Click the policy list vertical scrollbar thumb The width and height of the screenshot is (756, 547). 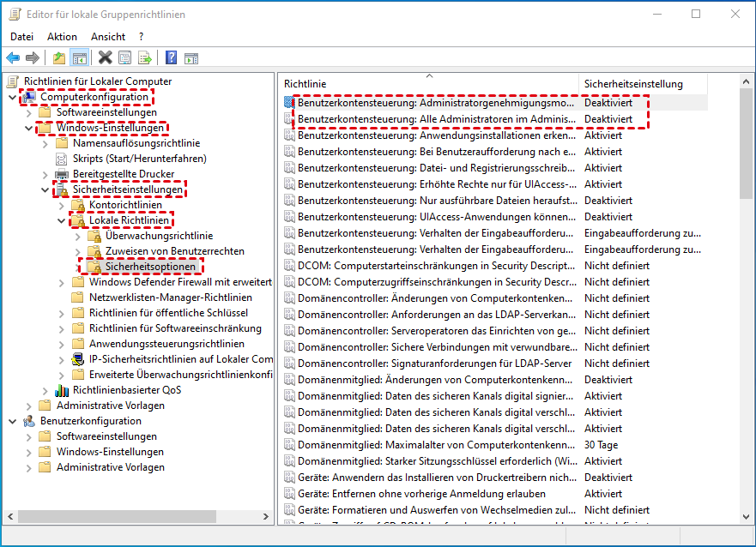[x=746, y=143]
